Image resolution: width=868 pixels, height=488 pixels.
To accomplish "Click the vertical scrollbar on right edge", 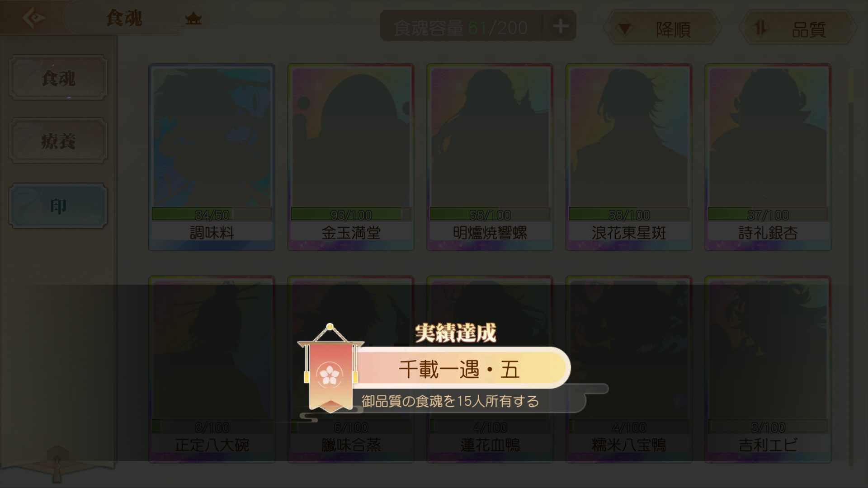I will tap(850, 267).
